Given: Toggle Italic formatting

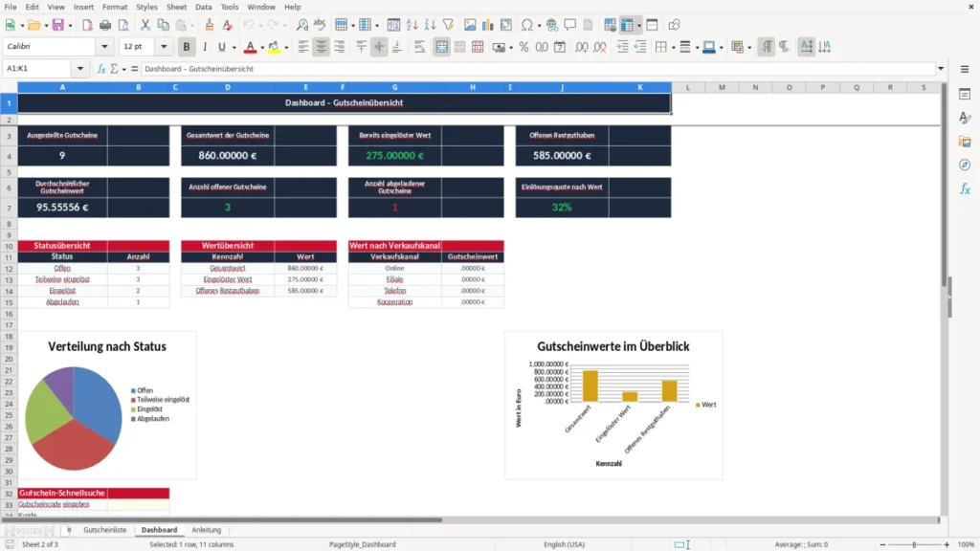Looking at the screenshot, I should tap(205, 47).
